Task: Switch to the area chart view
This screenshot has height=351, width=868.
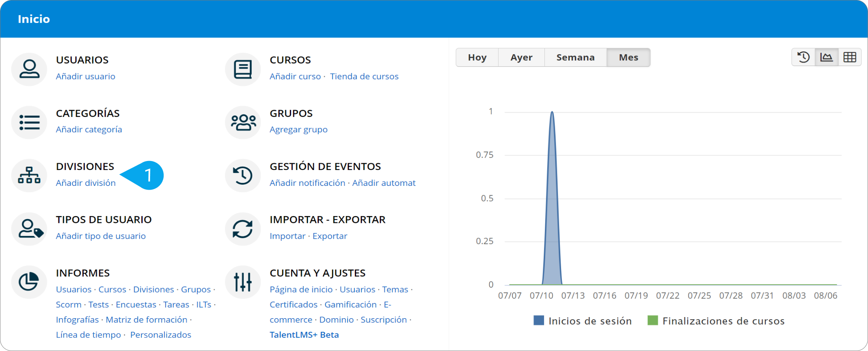Action: (x=827, y=57)
